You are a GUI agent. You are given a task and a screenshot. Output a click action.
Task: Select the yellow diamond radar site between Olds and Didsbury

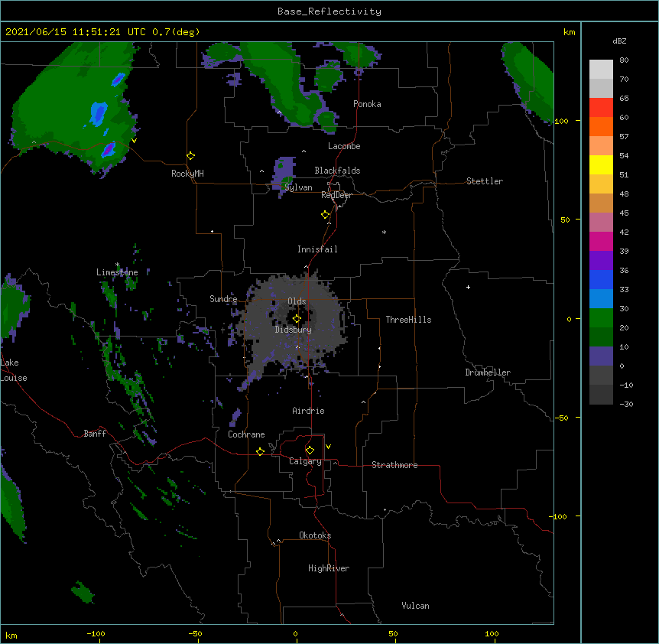tap(297, 319)
